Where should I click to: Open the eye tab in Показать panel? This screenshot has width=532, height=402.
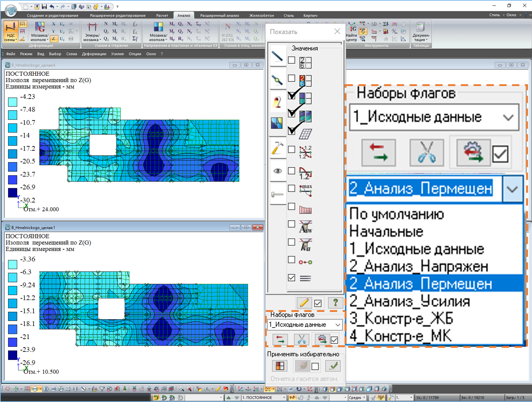[277, 171]
